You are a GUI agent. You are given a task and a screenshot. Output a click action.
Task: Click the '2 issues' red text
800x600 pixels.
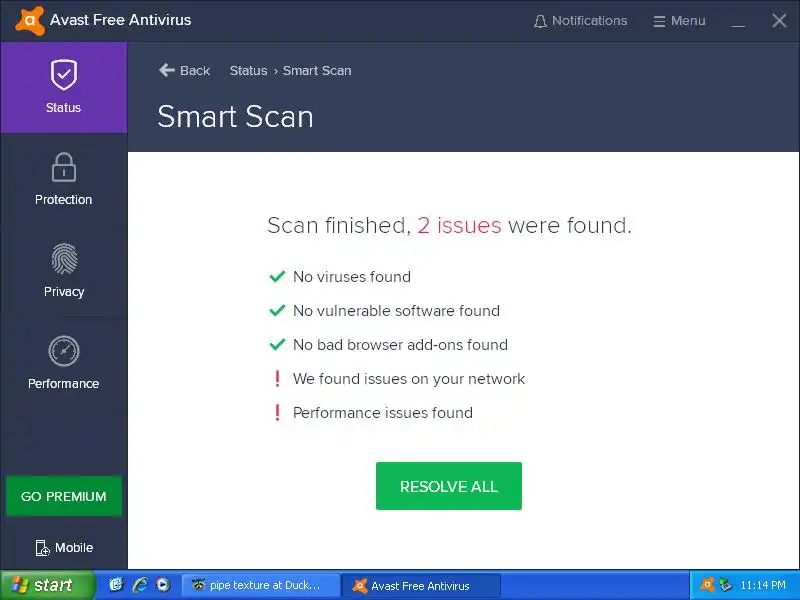point(459,225)
